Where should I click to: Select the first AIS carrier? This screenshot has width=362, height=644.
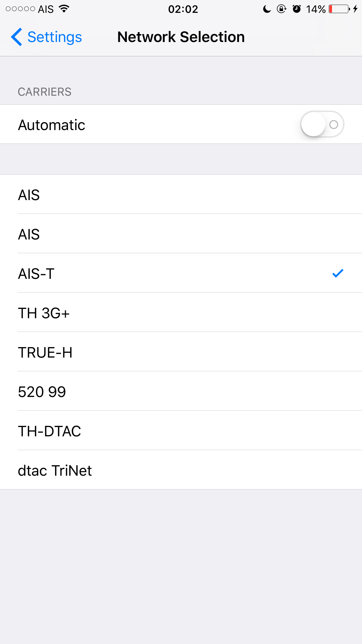181,195
